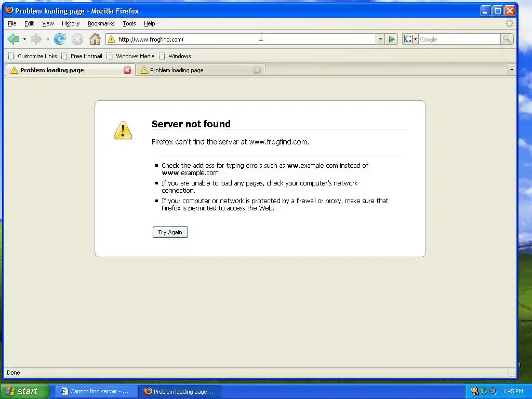Screen dimensions: 532x399
Task: Open the Back history dropdown arrow
Action: point(24,39)
